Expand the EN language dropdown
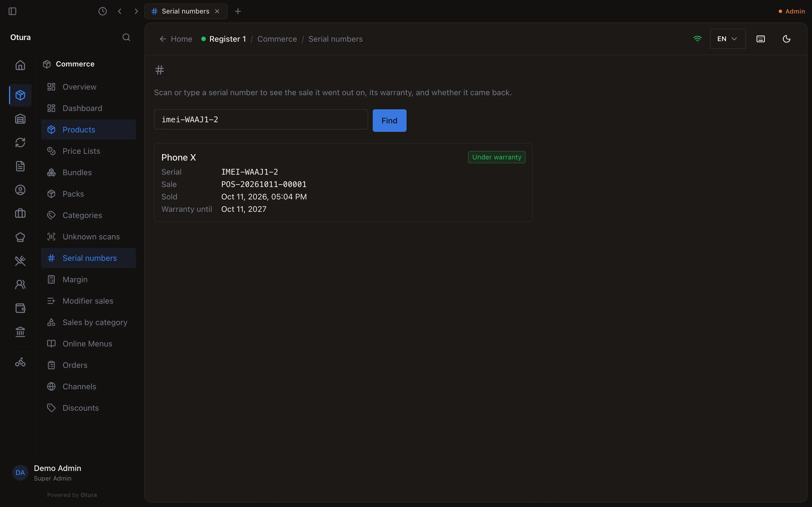The width and height of the screenshot is (812, 507). (727, 39)
